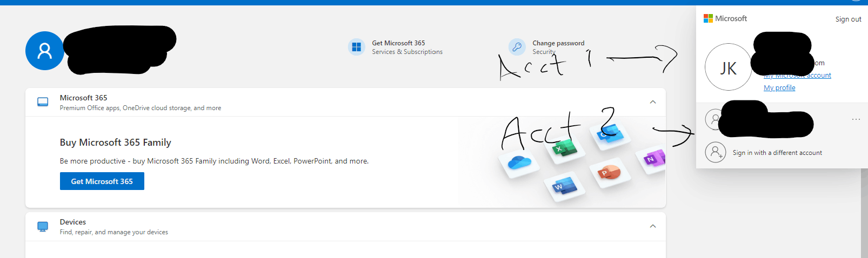Click the PowerPoint app tile
The height and width of the screenshot is (258, 868).
tap(610, 173)
